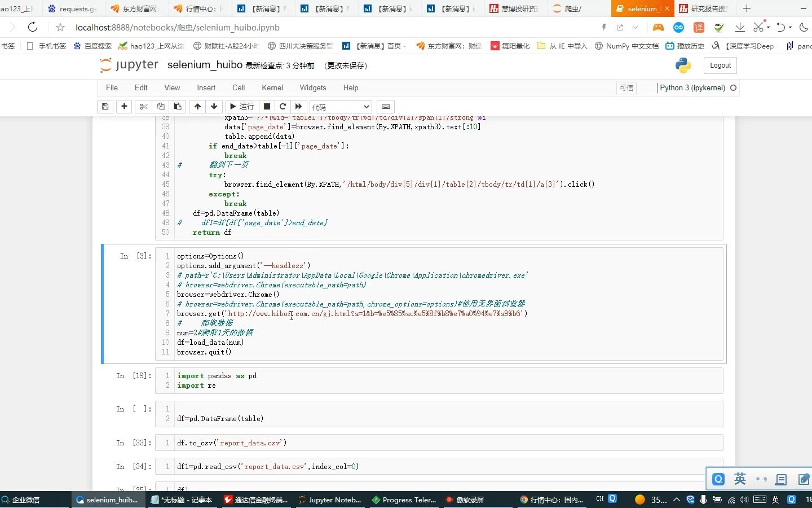This screenshot has width=812, height=508.
Task: Click the Jupyter logo
Action: pos(129,65)
